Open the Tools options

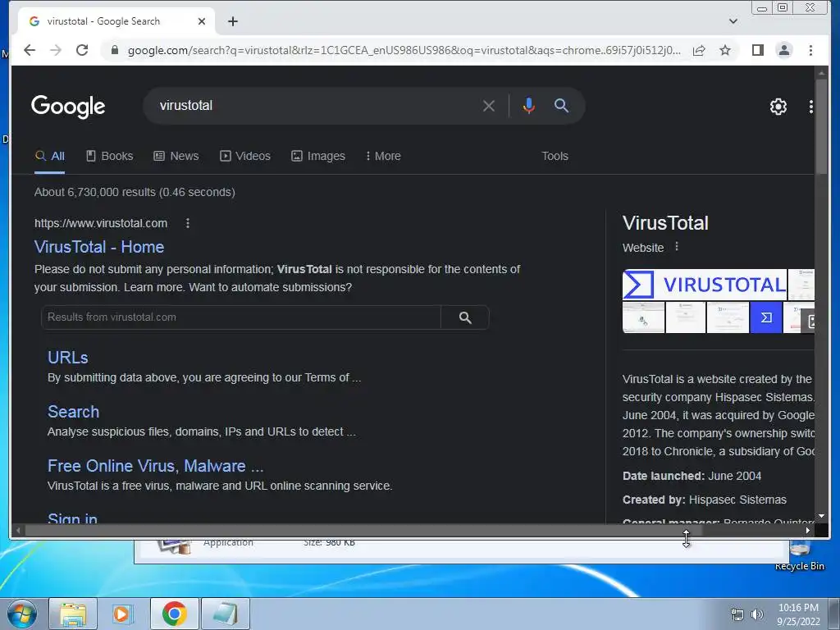555,156
